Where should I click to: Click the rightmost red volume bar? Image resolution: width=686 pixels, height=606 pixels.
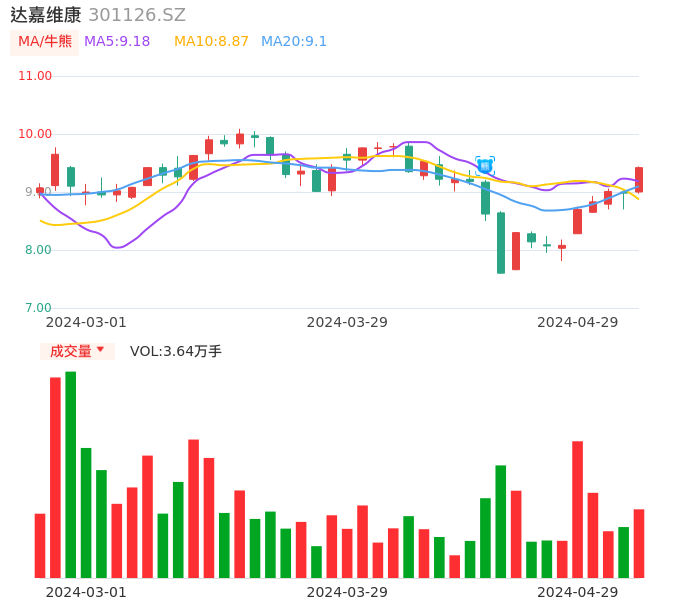click(639, 543)
